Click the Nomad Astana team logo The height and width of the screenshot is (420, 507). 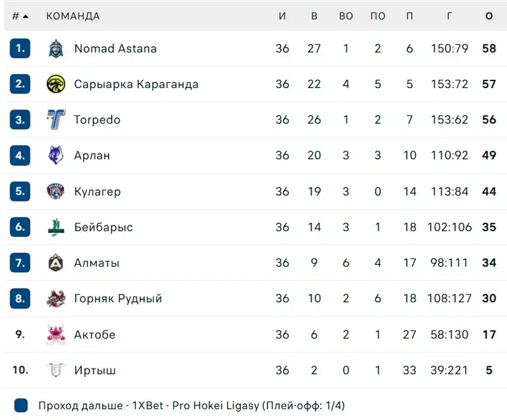point(56,49)
